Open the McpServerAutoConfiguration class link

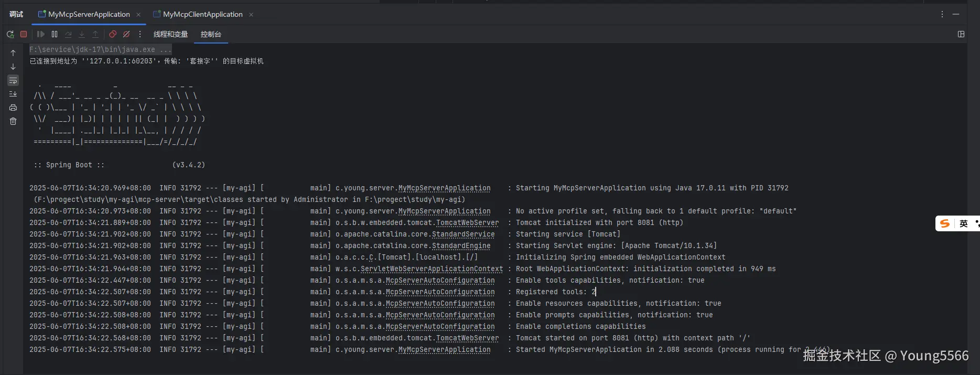click(x=440, y=281)
